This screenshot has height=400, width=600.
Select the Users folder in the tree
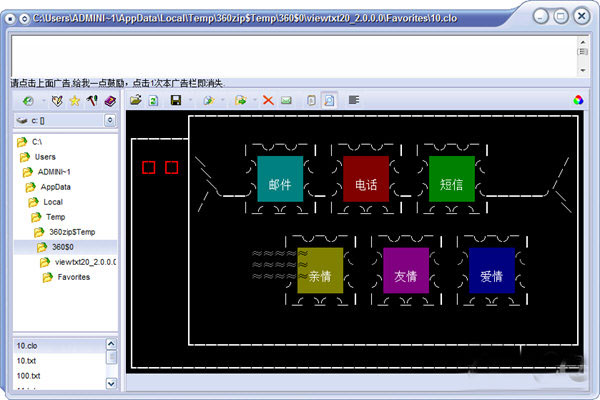[45, 157]
